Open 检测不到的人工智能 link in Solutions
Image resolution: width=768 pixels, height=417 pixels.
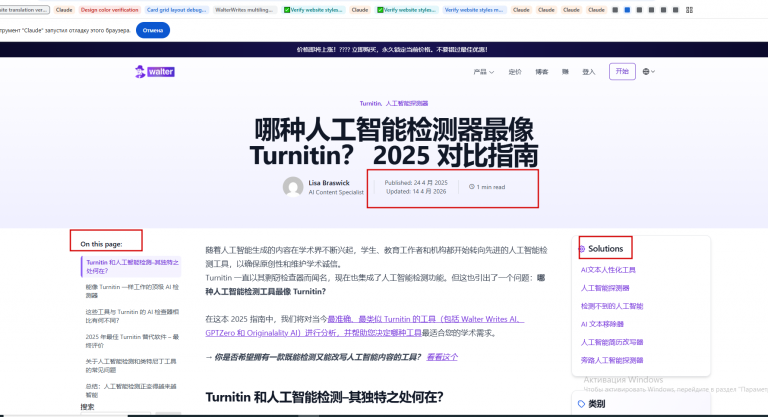click(612, 306)
